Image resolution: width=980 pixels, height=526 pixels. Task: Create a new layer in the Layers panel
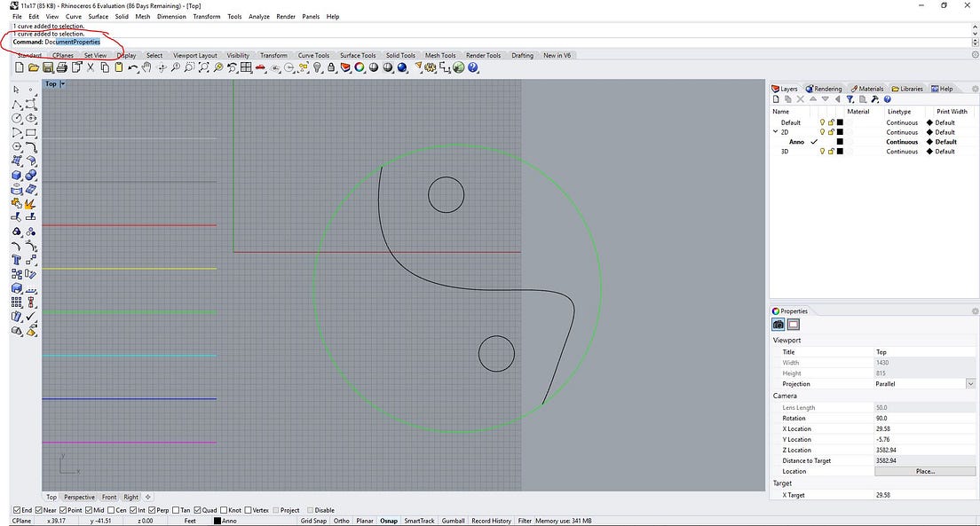(x=776, y=98)
